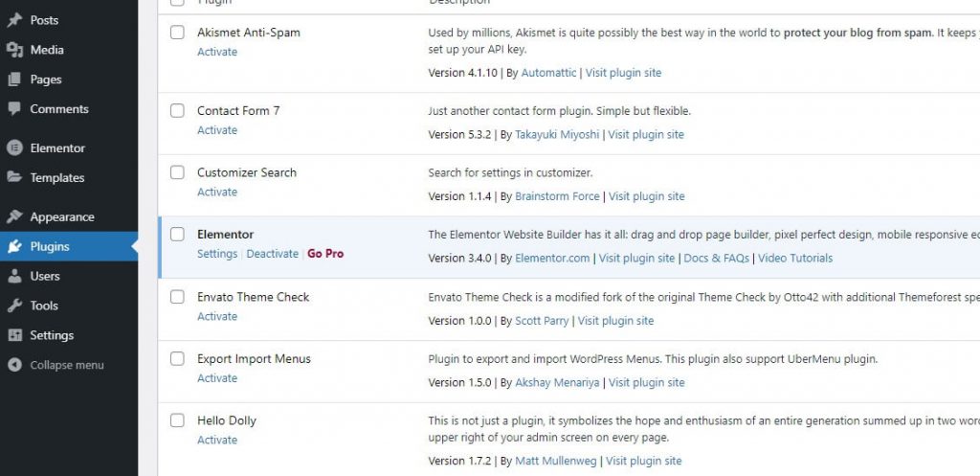Image resolution: width=980 pixels, height=476 pixels.
Task: Click the Elementor logo icon in sidebar
Action: coord(14,148)
